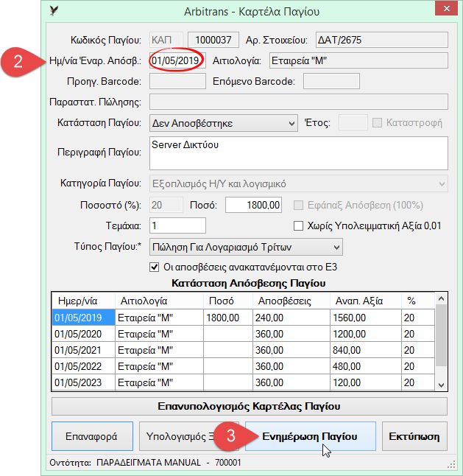Click the Arbitrans bird icon in title bar
The width and height of the screenshot is (463, 476).
click(54, 11)
